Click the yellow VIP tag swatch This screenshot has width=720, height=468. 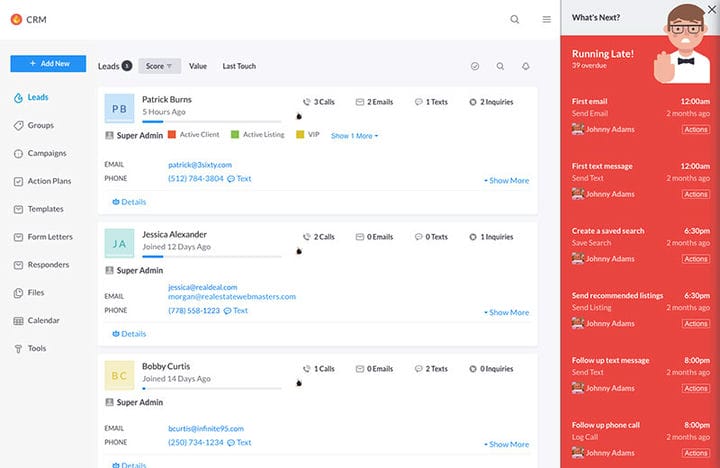point(300,135)
